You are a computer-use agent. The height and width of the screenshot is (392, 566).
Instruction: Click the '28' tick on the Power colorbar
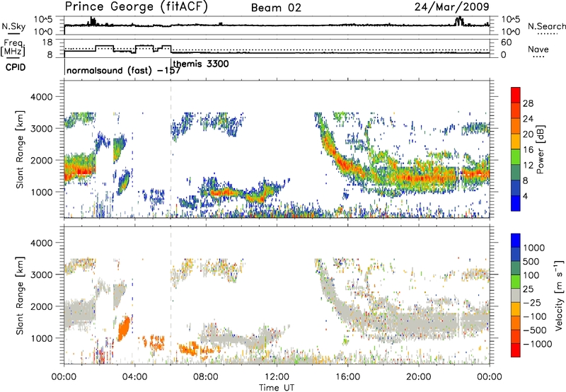(x=528, y=103)
